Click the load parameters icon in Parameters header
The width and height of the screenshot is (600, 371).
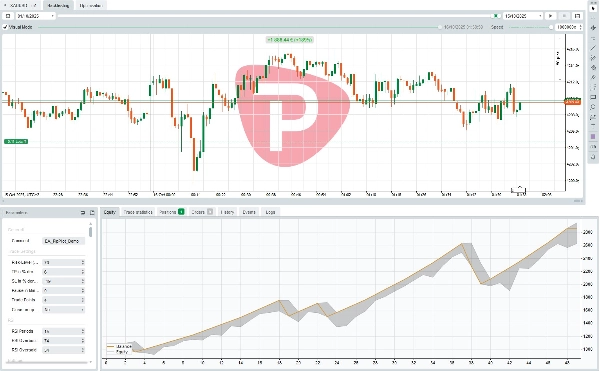pyautogui.click(x=83, y=213)
